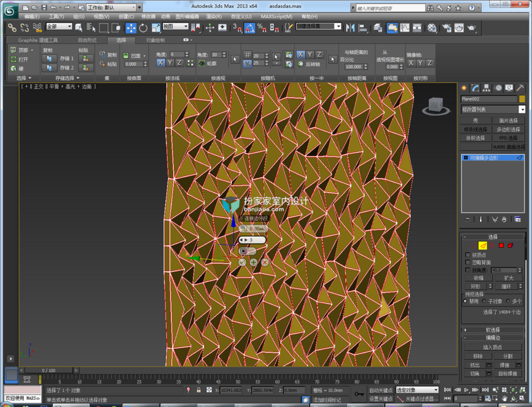Select the 子对象 preview radio button
The height and width of the screenshot is (407, 532).
click(484, 301)
